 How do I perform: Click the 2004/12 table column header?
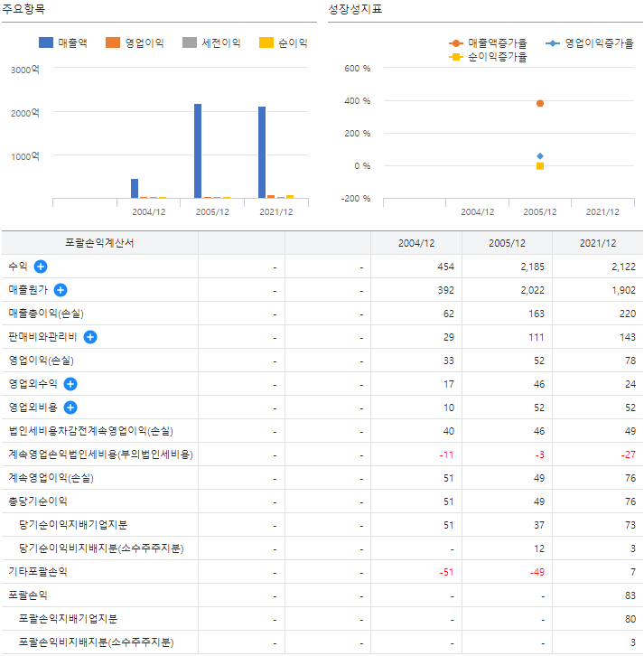[x=416, y=243]
